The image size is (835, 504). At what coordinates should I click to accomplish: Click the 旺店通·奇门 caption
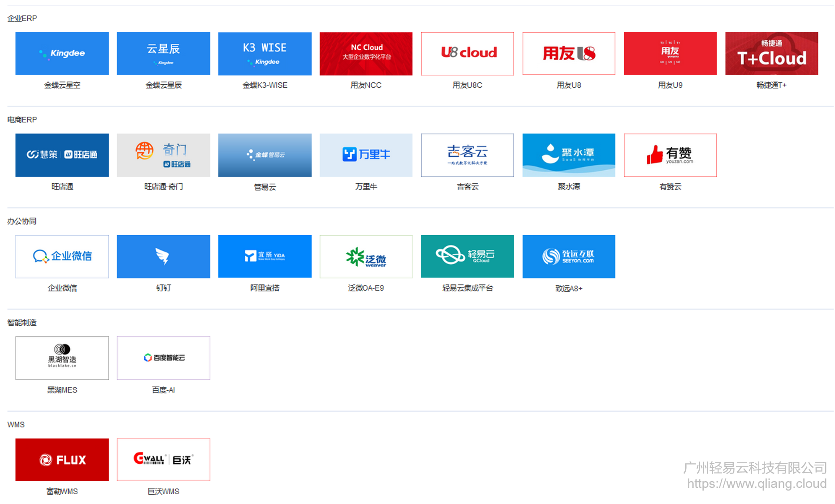click(164, 187)
